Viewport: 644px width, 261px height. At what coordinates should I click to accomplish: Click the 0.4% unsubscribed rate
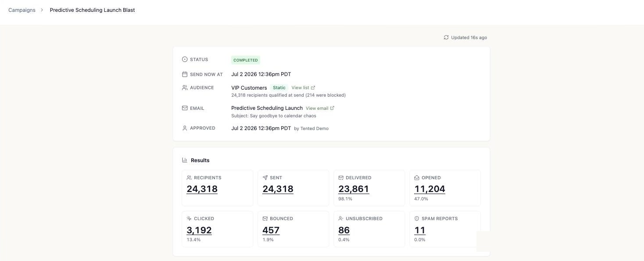click(x=344, y=239)
